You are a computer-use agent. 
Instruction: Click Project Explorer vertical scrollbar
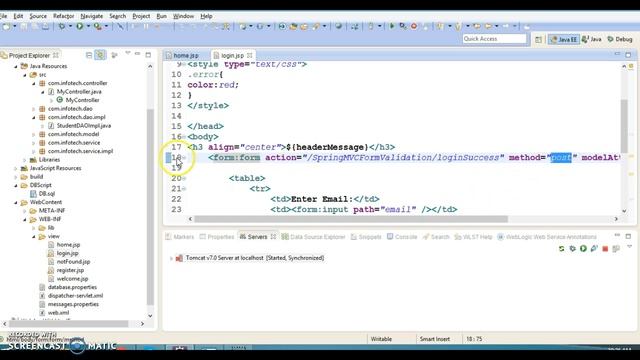(150, 208)
